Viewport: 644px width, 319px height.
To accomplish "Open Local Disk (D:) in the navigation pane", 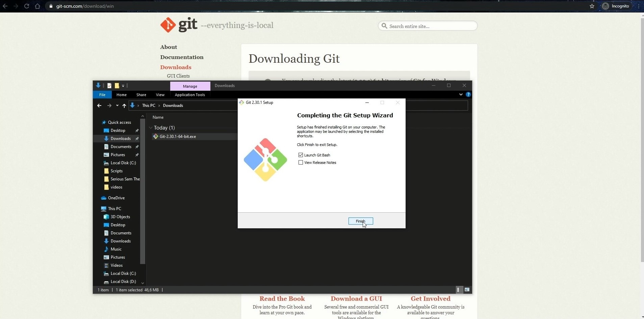I will 123,282.
